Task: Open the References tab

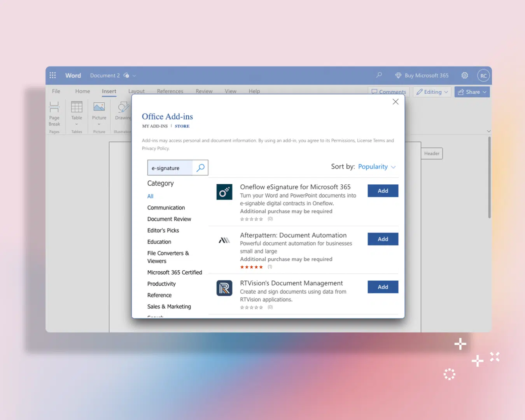Action: [170, 91]
